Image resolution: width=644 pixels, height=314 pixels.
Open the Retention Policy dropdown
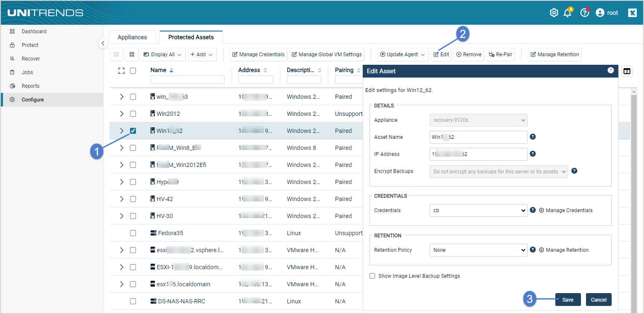479,250
